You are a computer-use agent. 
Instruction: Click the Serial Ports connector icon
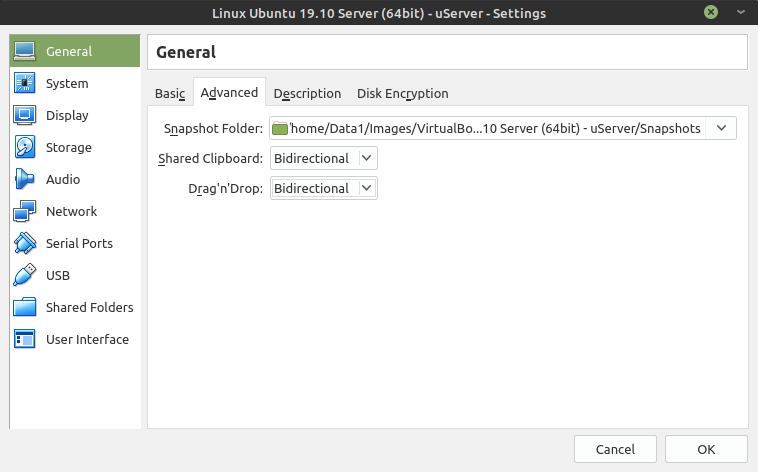tap(24, 243)
